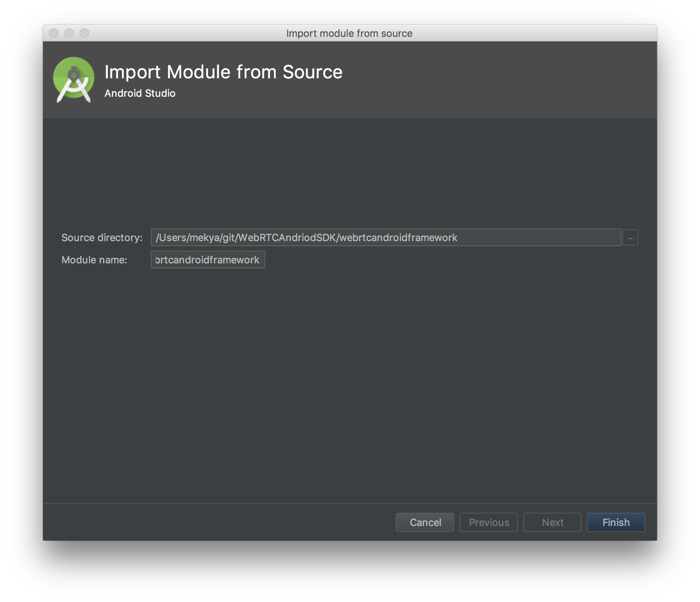Click the "Android Studio" subtitle text
This screenshot has height=602, width=700.
140,93
